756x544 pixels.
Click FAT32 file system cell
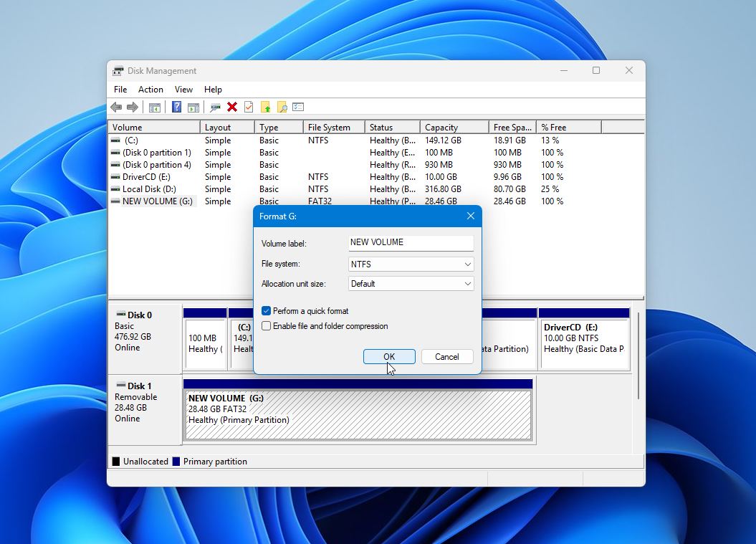[320, 201]
